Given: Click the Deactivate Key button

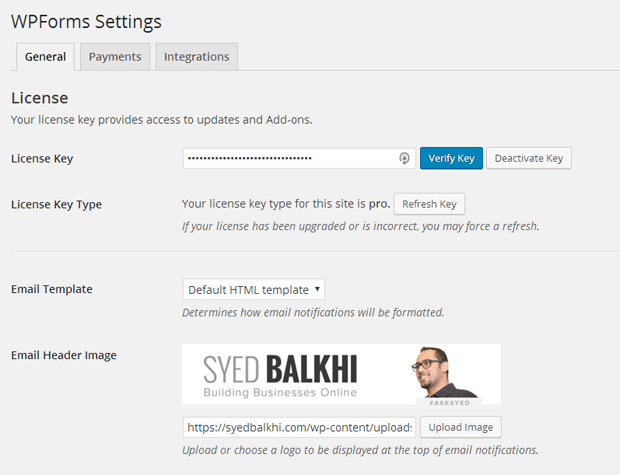Looking at the screenshot, I should [x=529, y=158].
